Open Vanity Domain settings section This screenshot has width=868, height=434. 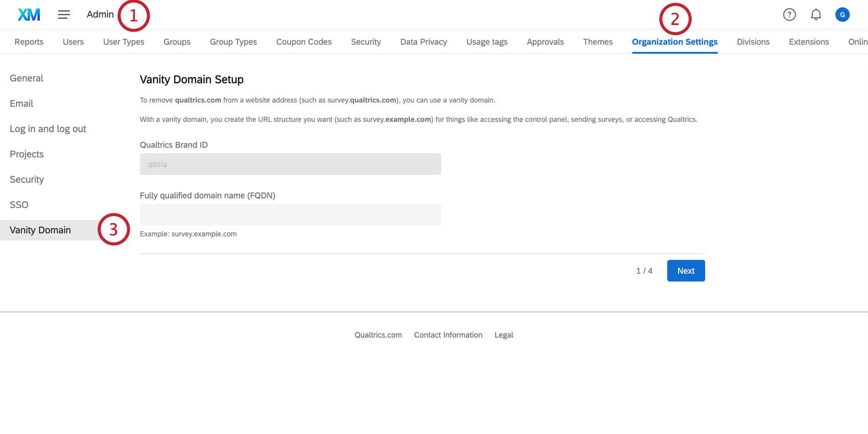tap(40, 230)
